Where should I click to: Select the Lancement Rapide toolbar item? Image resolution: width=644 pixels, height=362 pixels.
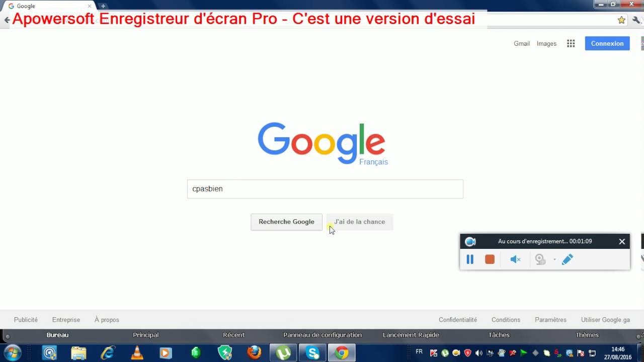coord(411,335)
